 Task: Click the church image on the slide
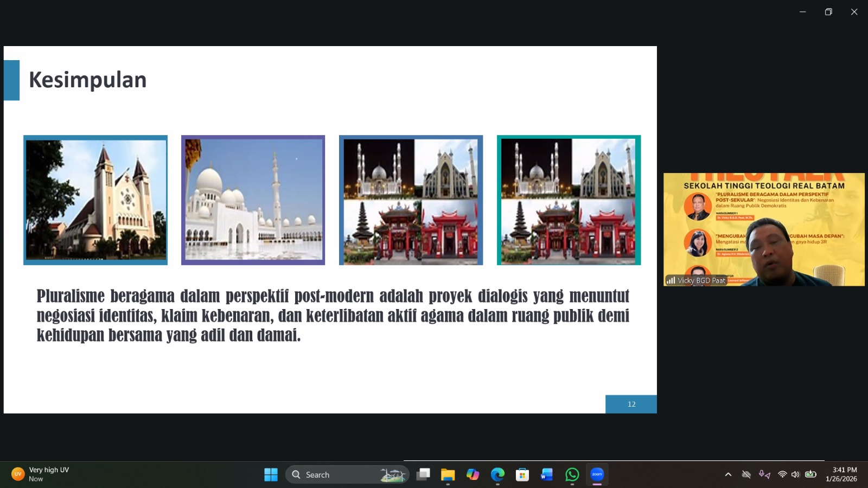pos(95,200)
